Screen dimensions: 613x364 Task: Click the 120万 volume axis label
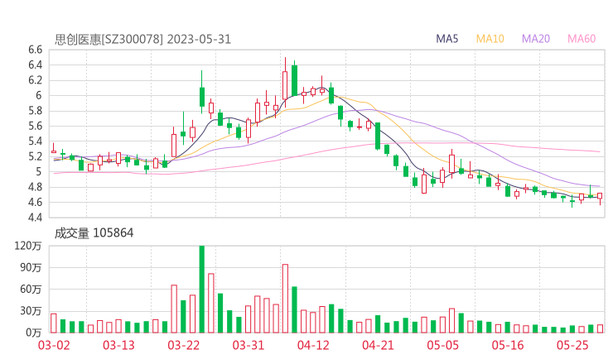(x=28, y=246)
